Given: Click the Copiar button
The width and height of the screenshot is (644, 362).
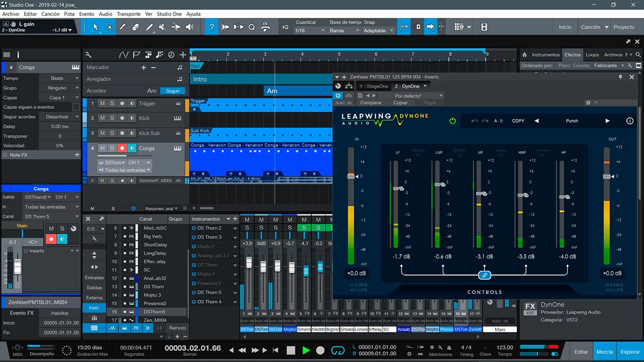Looking at the screenshot, I should click(x=400, y=103).
